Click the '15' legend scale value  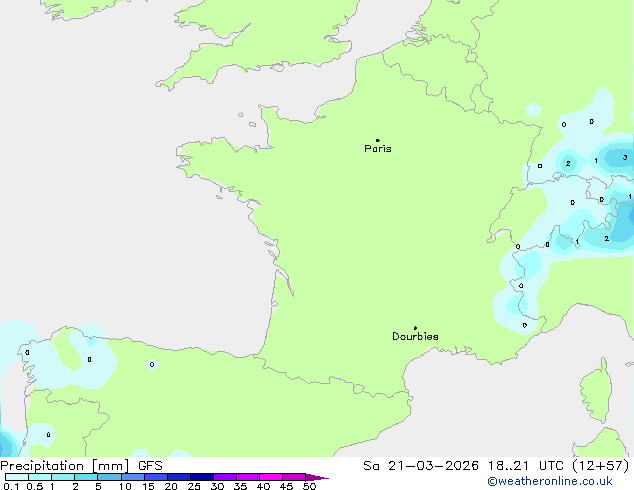point(148,486)
